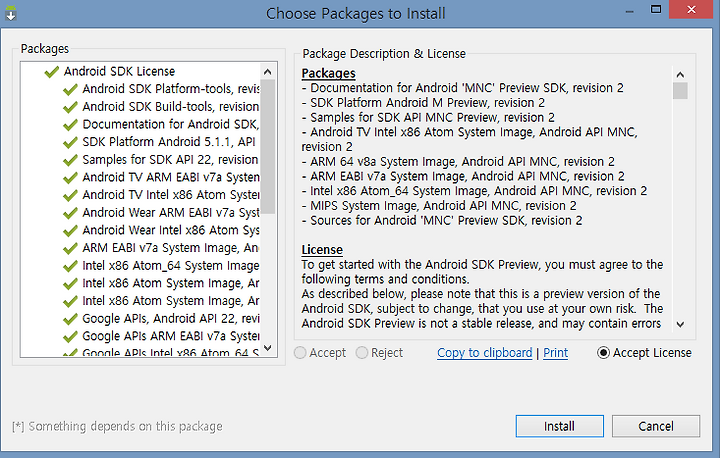Select Google APIs, Android API 22 package

coord(170,319)
